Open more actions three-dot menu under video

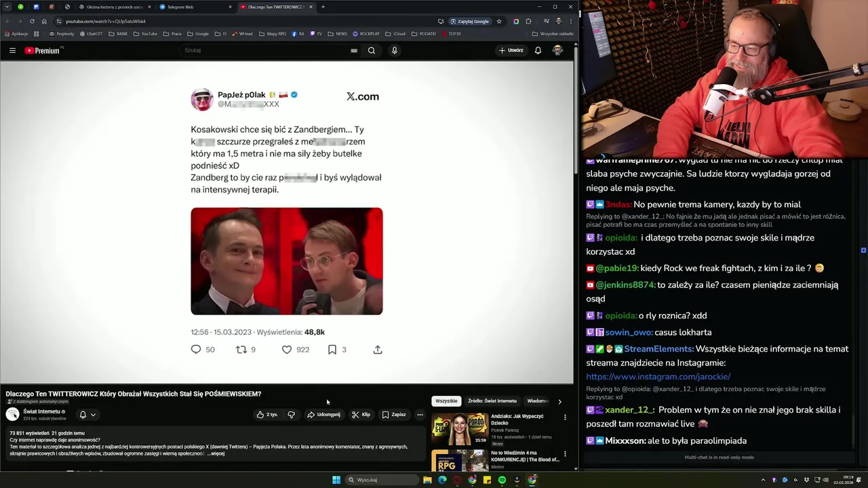420,414
